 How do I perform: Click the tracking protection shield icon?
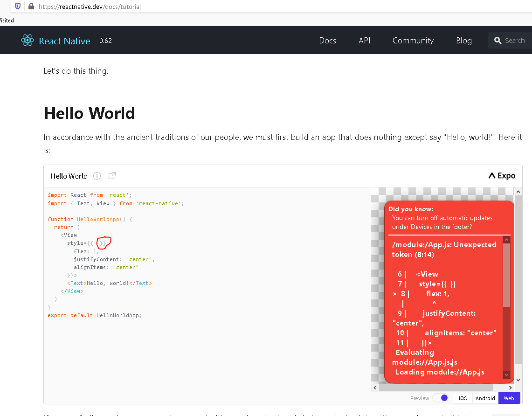click(18, 6)
